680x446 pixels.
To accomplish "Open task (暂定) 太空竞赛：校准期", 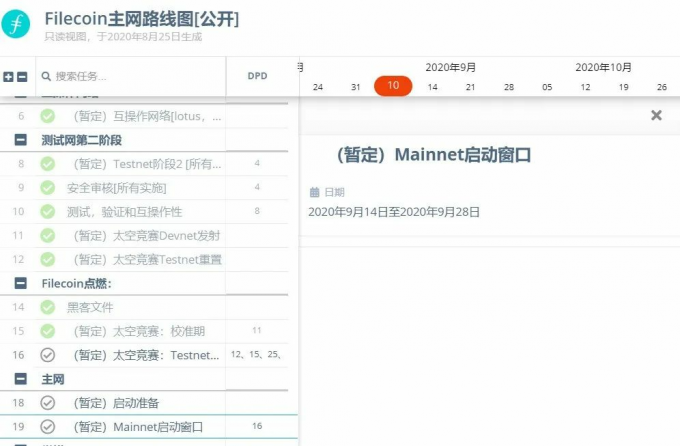I will (139, 331).
